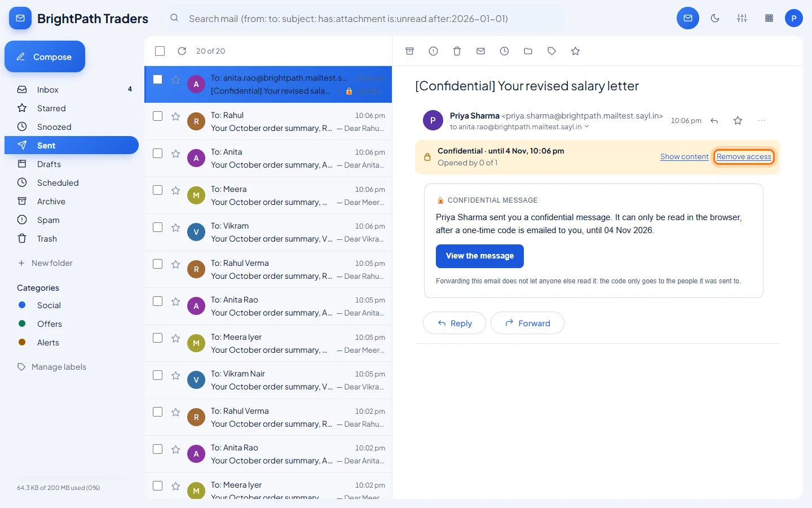Image resolution: width=812 pixels, height=508 pixels.
Task: Toggle dark mode with the moon icon
Action: click(x=715, y=18)
